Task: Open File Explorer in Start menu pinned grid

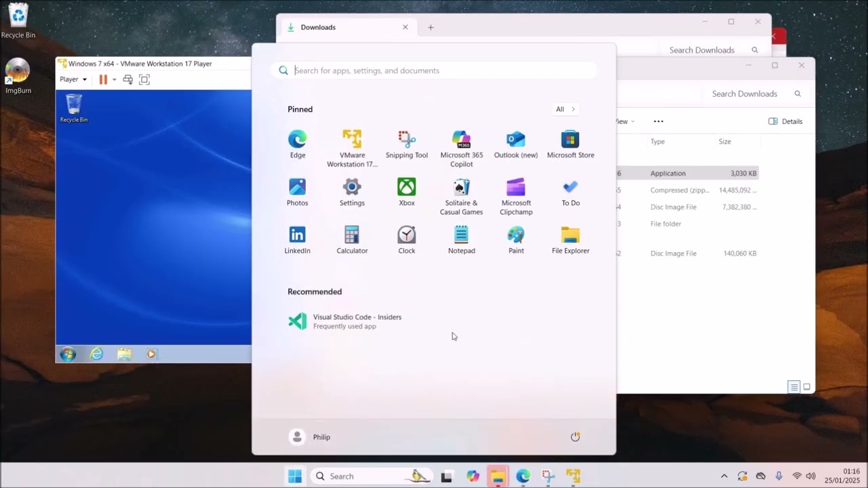Action: click(x=570, y=241)
